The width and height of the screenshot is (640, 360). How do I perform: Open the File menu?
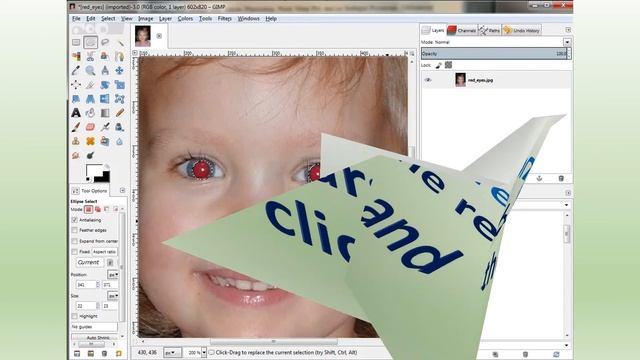tap(76, 18)
